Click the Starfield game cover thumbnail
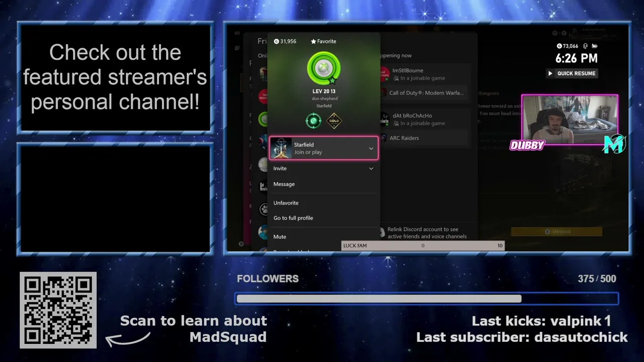 [281, 148]
